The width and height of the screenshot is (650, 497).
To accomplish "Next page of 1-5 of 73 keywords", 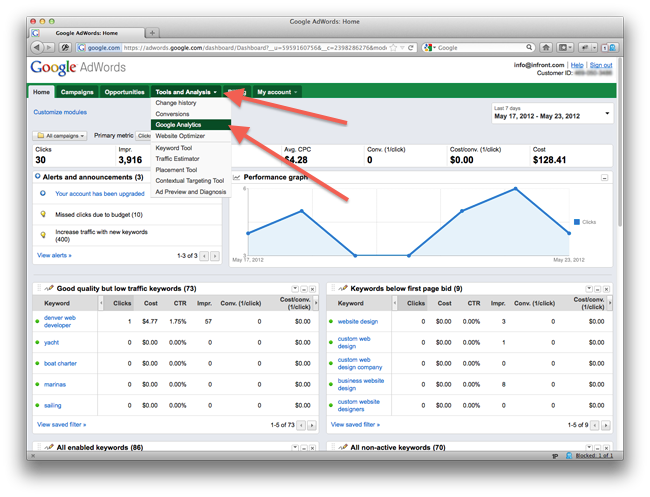I will 312,425.
